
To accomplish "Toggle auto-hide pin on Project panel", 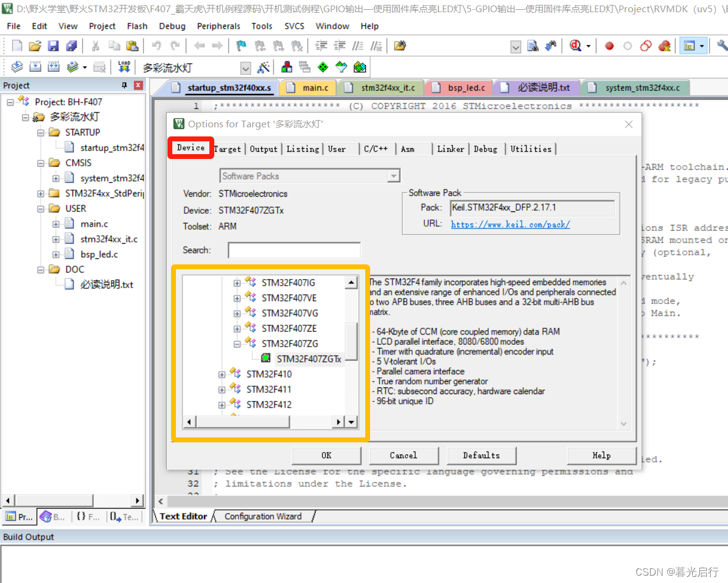I will tap(124, 85).
